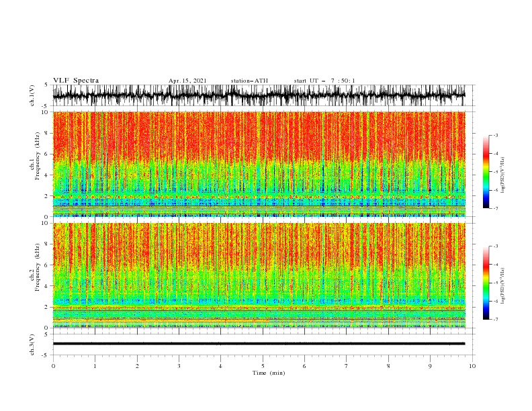Click time axis tick label "9"
The height and width of the screenshot is (411, 532).
[430, 366]
